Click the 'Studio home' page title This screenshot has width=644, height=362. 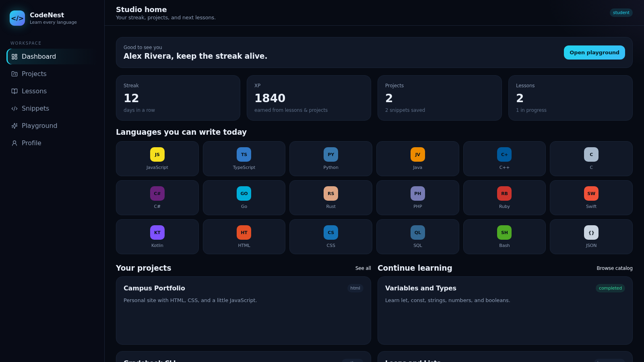click(x=141, y=10)
